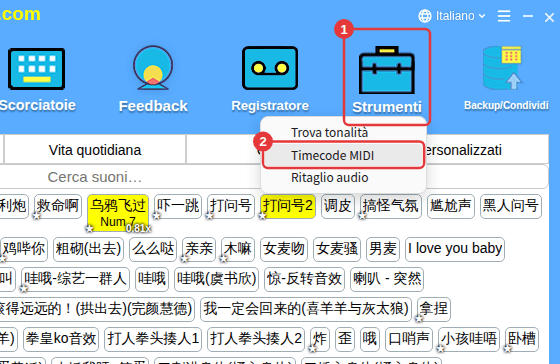Play the 口哨声 sound button

coord(409,338)
